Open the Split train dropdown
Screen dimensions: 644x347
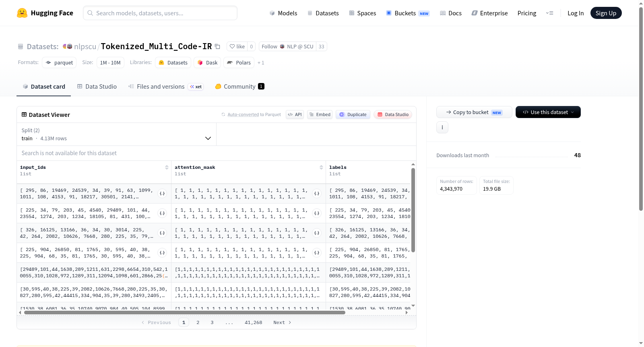tap(116, 134)
